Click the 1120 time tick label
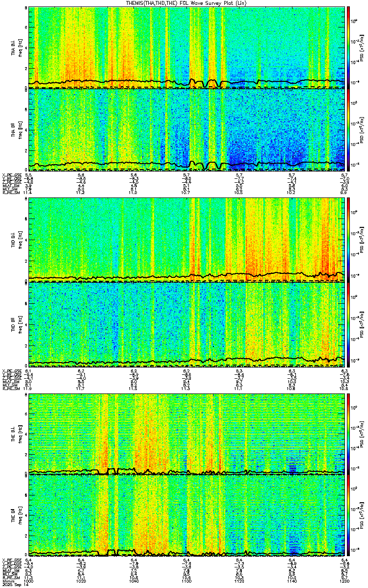 239,580
